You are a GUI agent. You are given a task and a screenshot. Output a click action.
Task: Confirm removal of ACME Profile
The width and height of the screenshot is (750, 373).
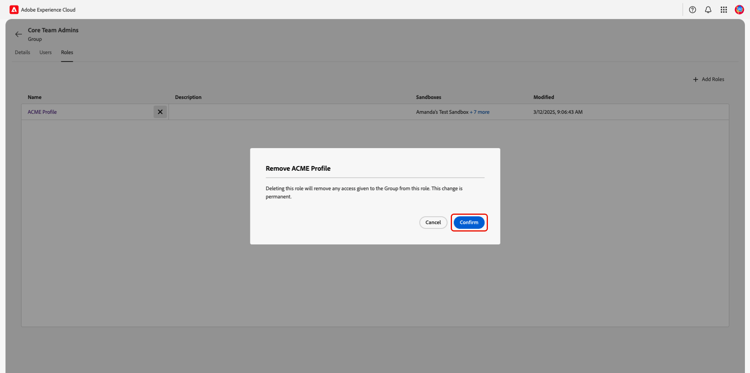click(469, 222)
